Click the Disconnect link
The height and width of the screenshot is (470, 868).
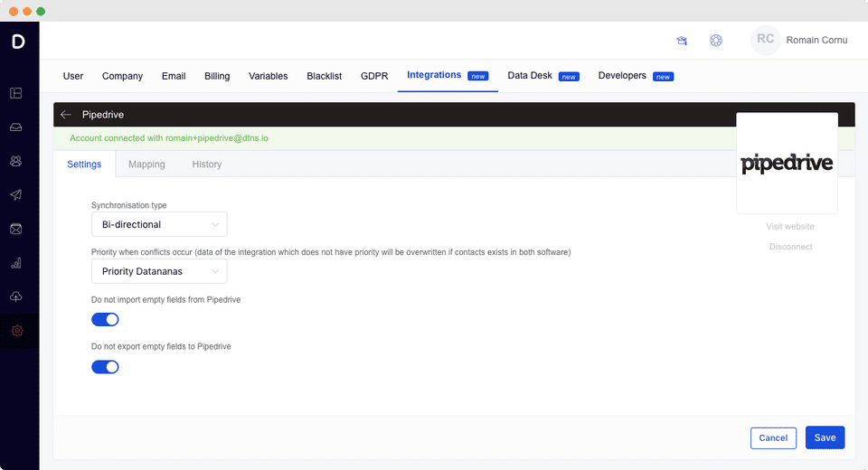[790, 247]
